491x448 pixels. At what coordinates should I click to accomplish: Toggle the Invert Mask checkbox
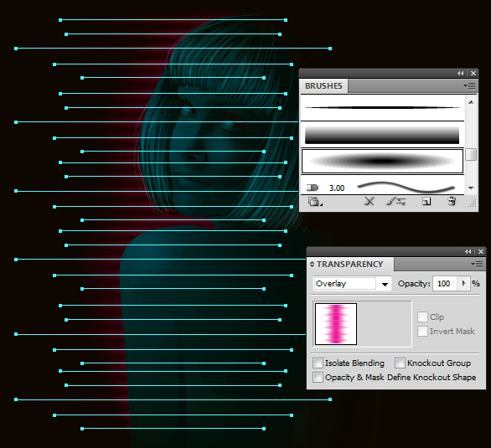(x=422, y=331)
